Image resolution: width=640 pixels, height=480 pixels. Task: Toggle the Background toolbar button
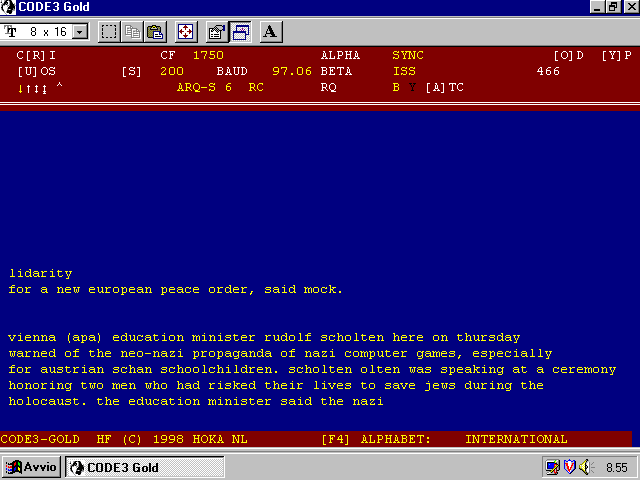tap(240, 32)
